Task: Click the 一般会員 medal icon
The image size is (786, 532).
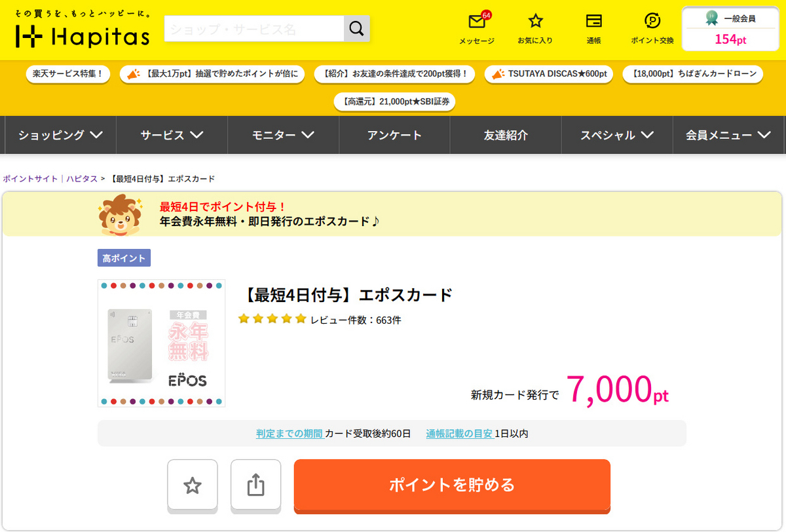Action: click(712, 18)
